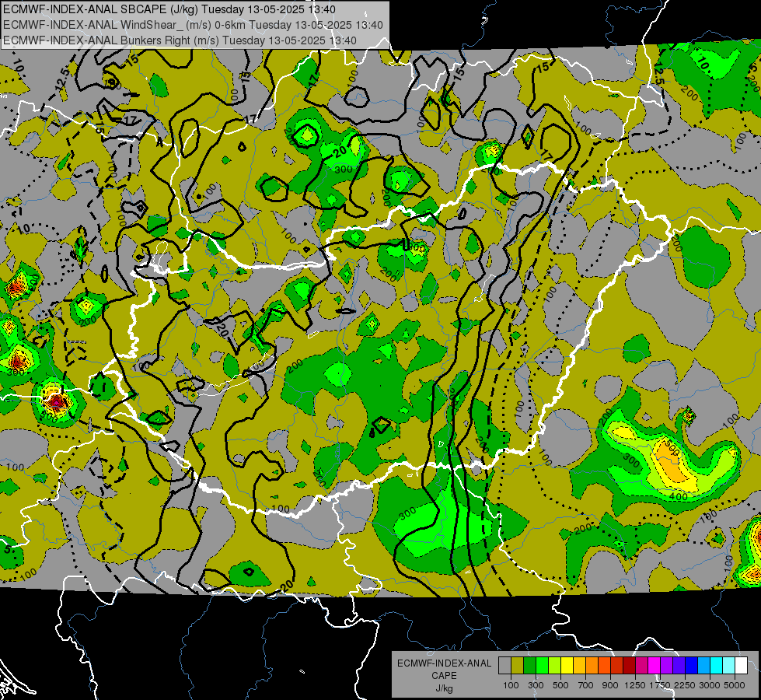Select the dark red legend swatch
Viewport: 761px width, 700px height.
[x=629, y=666]
